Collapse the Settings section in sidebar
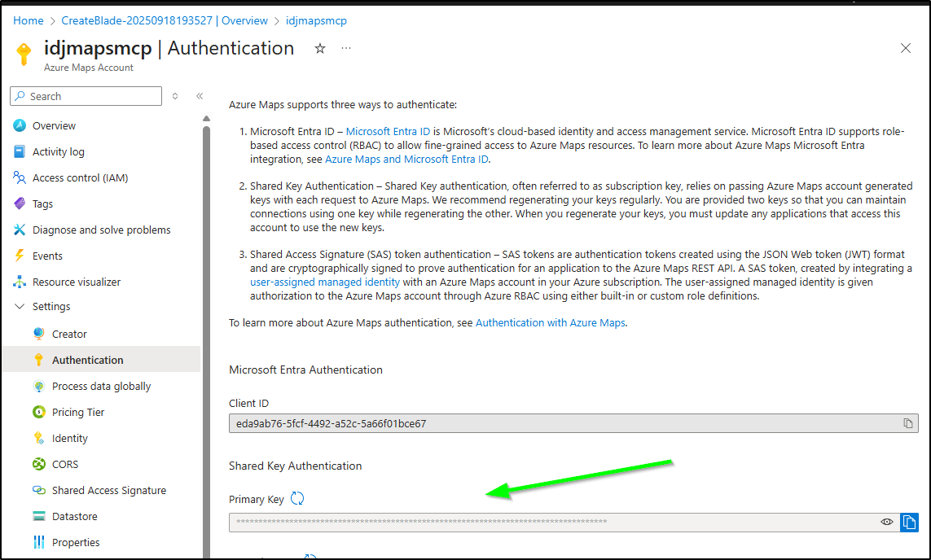This screenshot has width=931, height=560. [20, 307]
